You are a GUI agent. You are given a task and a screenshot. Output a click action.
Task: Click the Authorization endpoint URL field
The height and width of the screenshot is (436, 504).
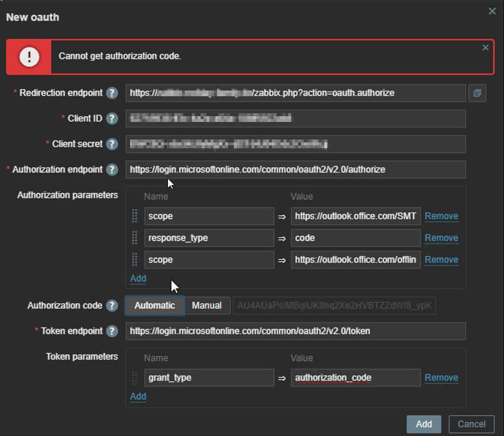coord(295,170)
